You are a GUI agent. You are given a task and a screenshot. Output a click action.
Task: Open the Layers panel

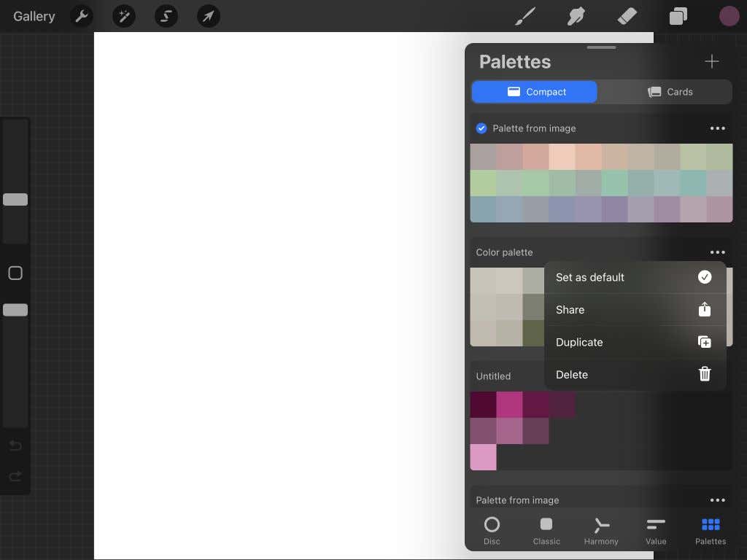678,16
